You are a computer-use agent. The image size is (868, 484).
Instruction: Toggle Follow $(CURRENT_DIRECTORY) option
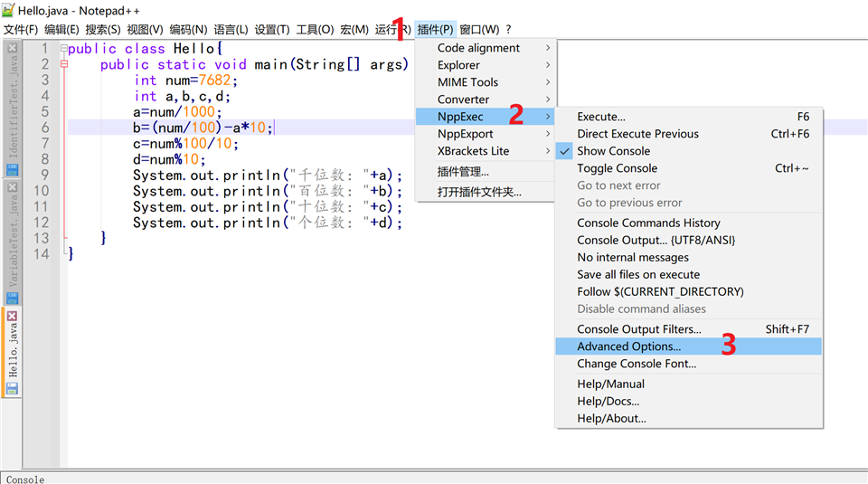689,292
